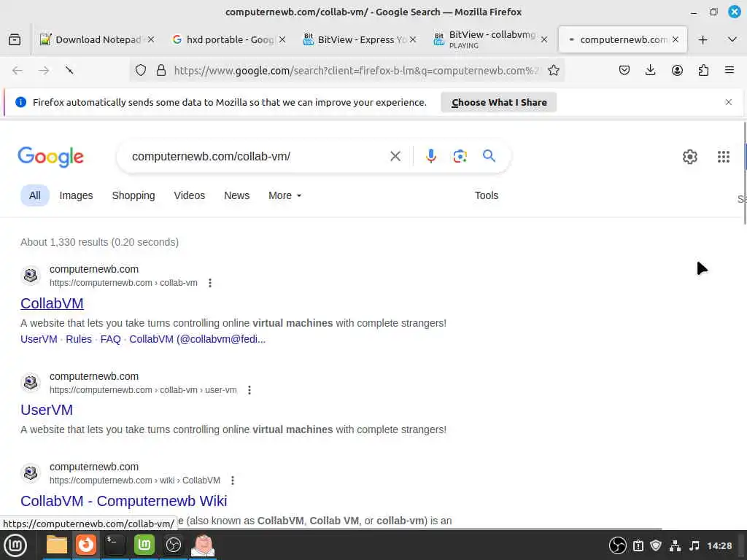Dismiss the Firefox data notification bar
The image size is (747, 560).
729,102
